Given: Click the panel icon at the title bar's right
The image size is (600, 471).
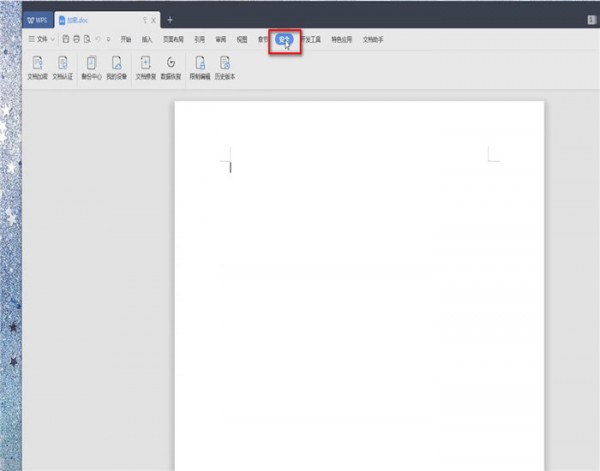Looking at the screenshot, I should pyautogui.click(x=592, y=20).
